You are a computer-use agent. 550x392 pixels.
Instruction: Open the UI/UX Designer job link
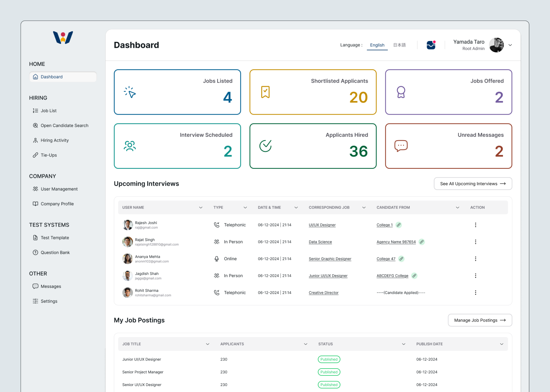(x=322, y=225)
